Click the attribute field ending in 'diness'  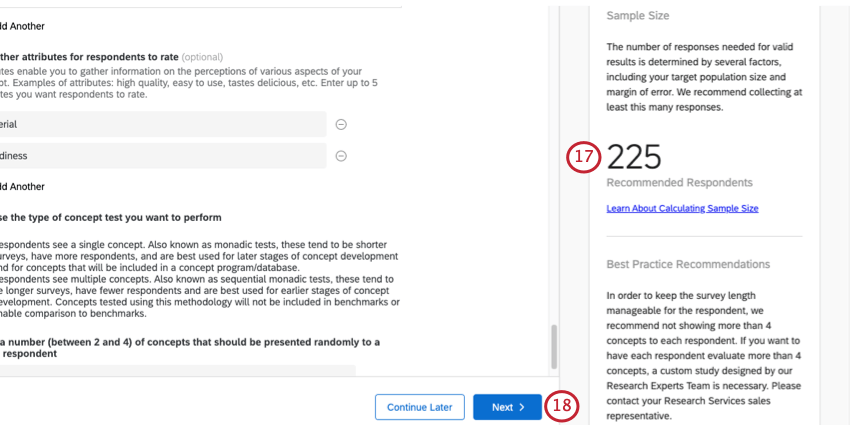click(x=160, y=156)
